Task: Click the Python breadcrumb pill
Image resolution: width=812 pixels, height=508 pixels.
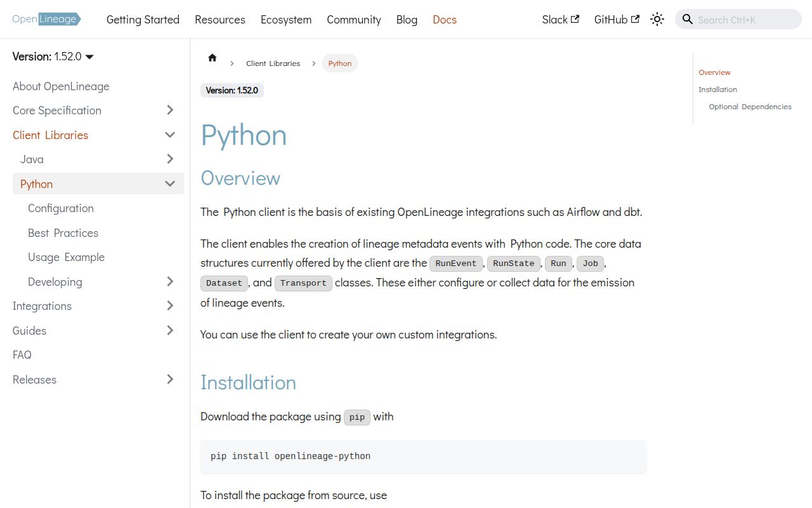Action: 340,63
